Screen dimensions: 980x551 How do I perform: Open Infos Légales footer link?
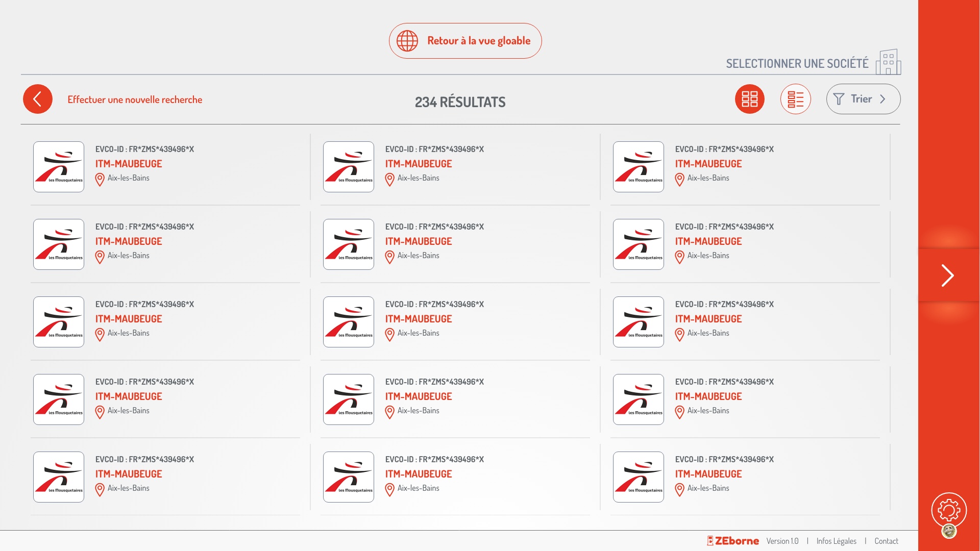click(836, 541)
